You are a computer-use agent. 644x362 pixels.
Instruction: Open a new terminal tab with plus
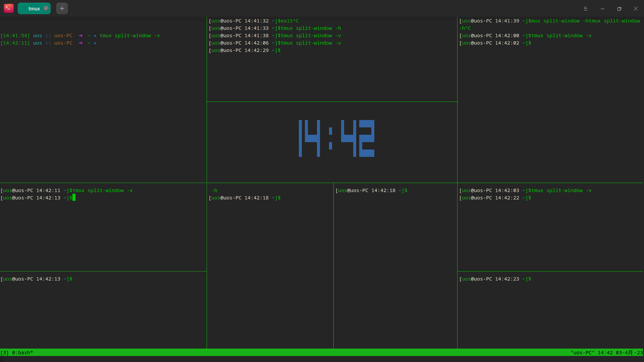62,8
